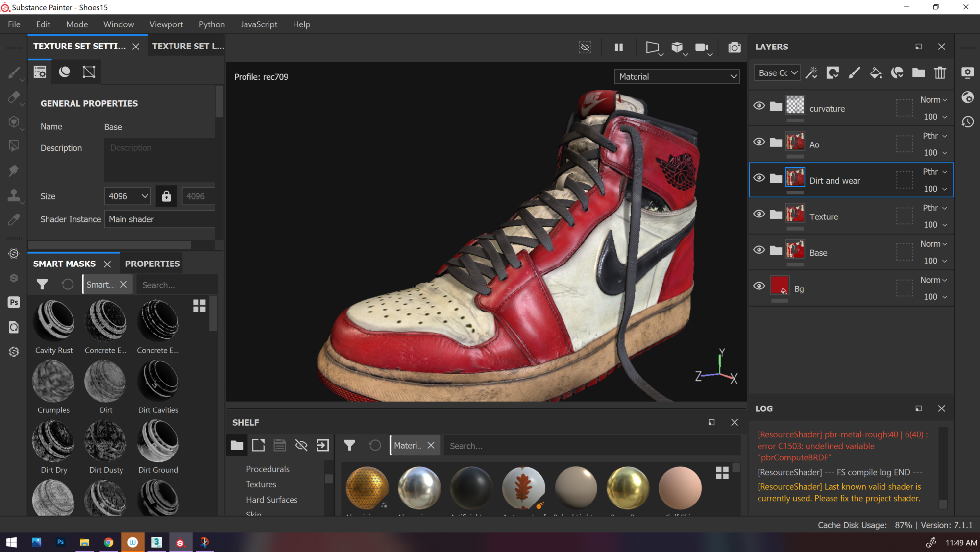Open Textures category in shelf

point(261,484)
